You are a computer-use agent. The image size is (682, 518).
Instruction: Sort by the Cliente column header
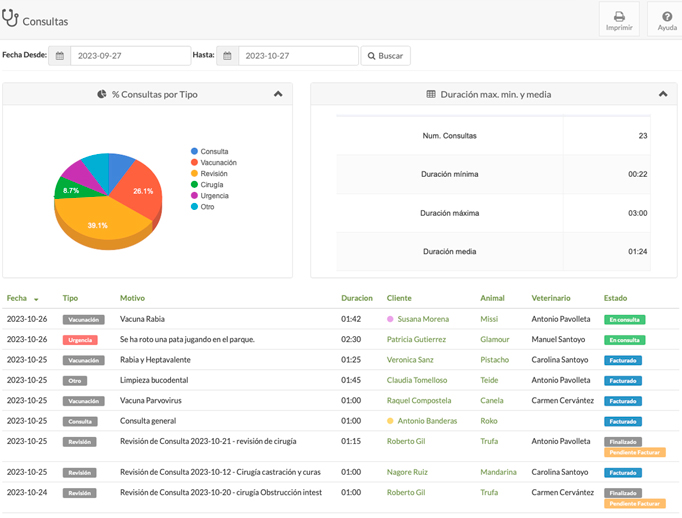coord(399,298)
